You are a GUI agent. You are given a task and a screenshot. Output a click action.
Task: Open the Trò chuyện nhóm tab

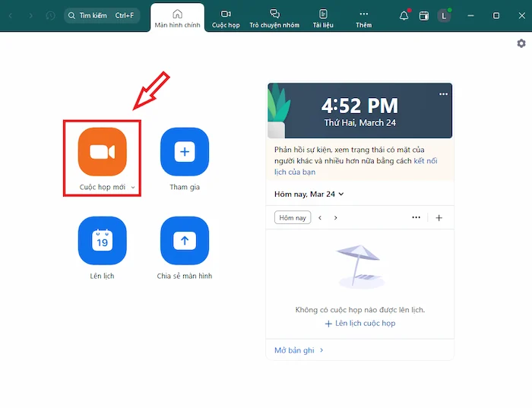274,18
